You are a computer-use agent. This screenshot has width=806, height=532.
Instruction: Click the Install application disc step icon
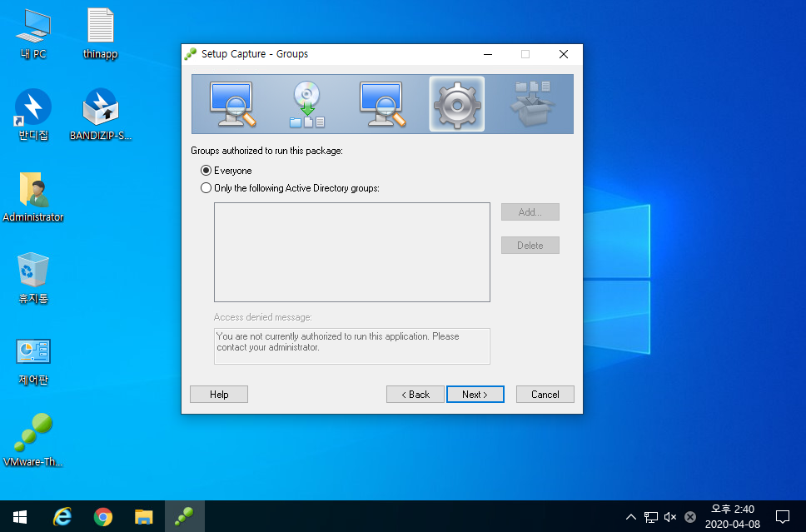coord(307,104)
